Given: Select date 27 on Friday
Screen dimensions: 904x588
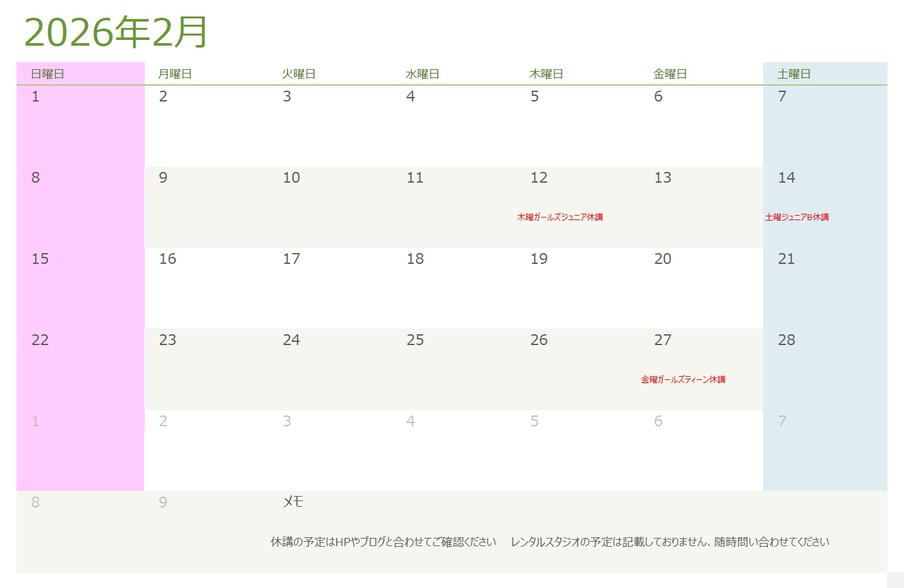Looking at the screenshot, I should tap(663, 340).
